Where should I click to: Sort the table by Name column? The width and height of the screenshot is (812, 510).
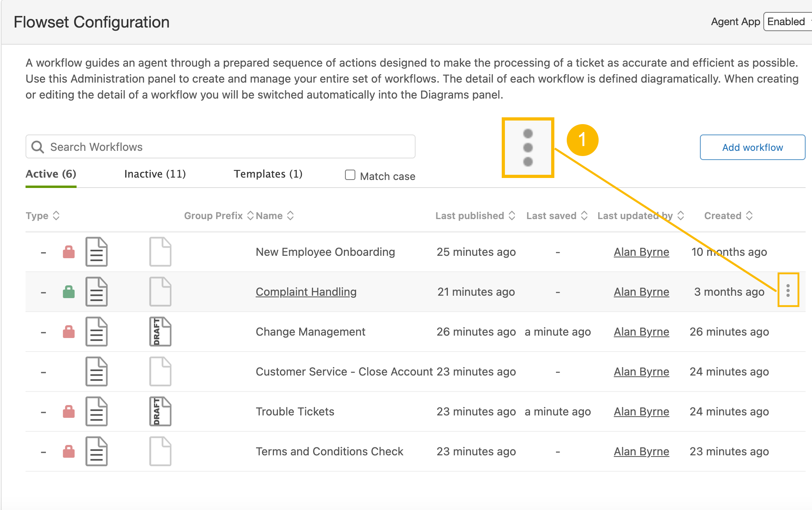click(290, 215)
